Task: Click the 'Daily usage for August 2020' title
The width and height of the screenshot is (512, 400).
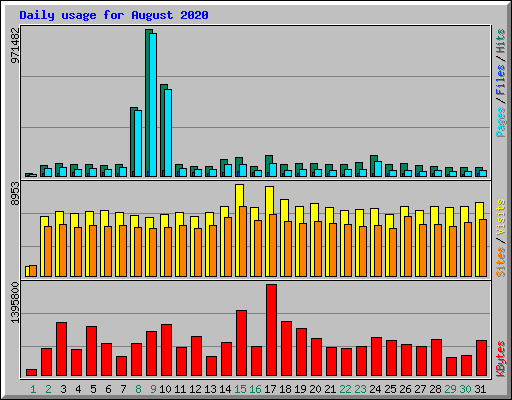Action: 114,15
